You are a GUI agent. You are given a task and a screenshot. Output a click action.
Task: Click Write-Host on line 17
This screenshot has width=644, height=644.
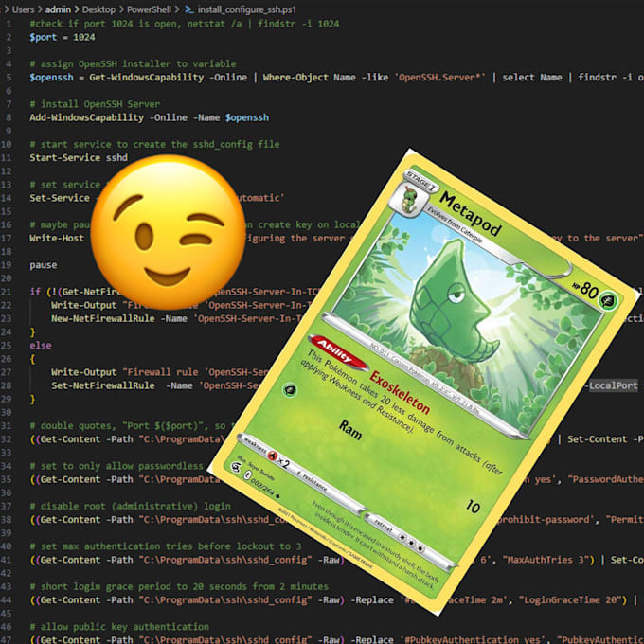click(56, 239)
